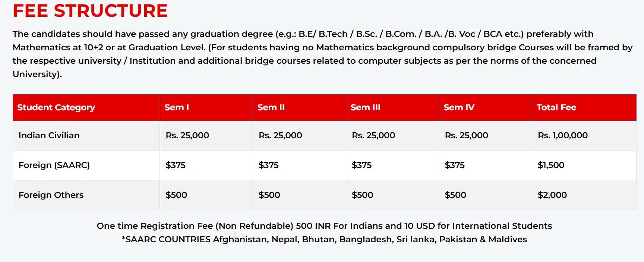Select the $2,000 total fee cell
The image size is (644, 262).
point(552,195)
